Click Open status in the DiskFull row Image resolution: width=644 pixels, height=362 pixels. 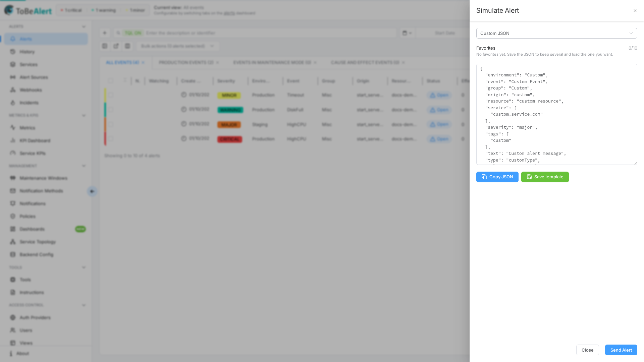[439, 110]
